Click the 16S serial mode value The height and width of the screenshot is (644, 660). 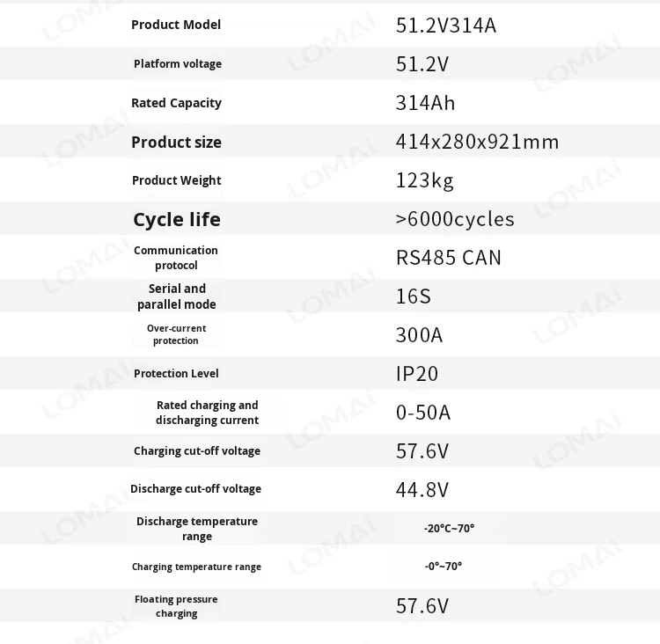click(x=414, y=296)
